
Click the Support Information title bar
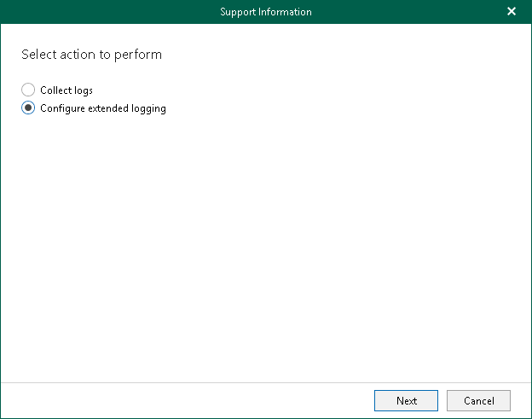pyautogui.click(x=265, y=12)
